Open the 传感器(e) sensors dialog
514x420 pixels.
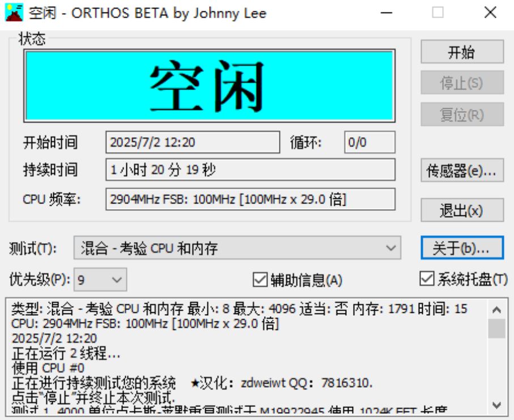(x=462, y=171)
